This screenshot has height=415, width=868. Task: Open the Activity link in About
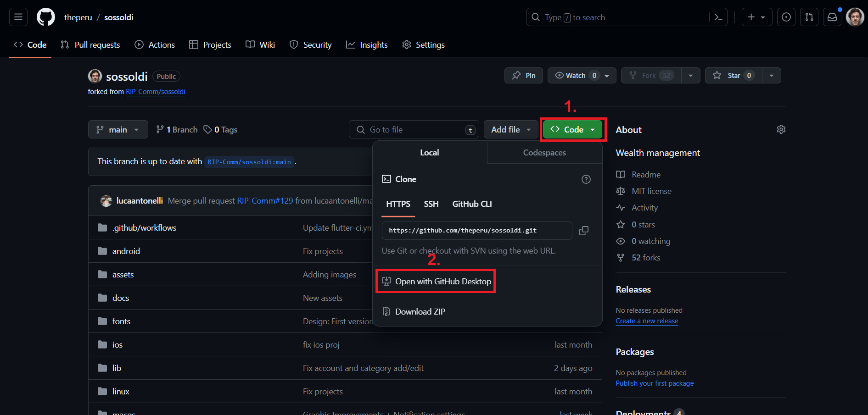coord(637,208)
